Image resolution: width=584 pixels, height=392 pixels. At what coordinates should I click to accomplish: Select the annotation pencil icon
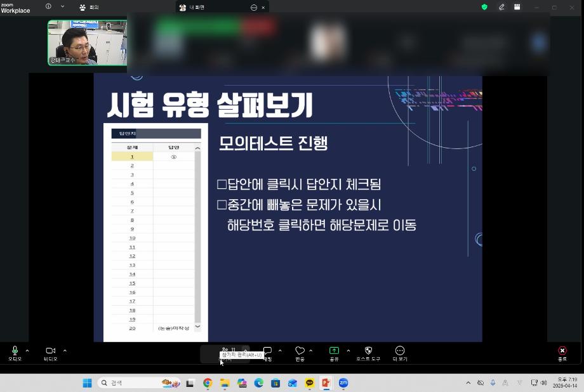tap(501, 6)
